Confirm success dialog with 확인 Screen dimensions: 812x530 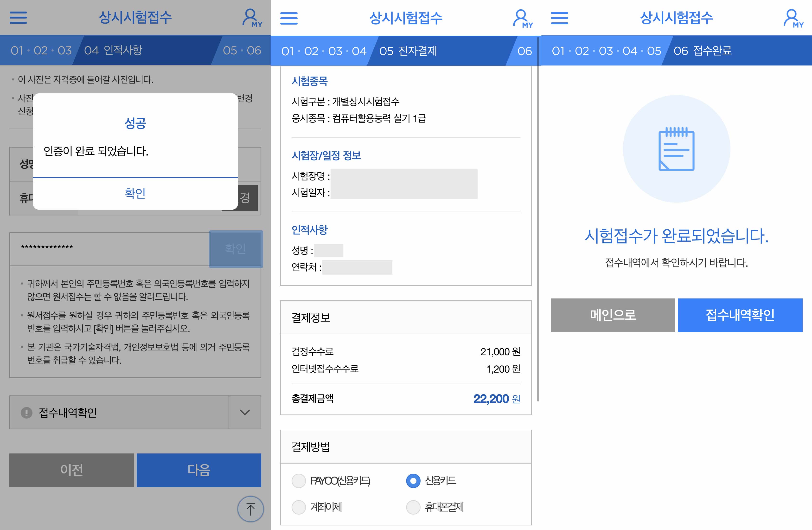point(135,193)
